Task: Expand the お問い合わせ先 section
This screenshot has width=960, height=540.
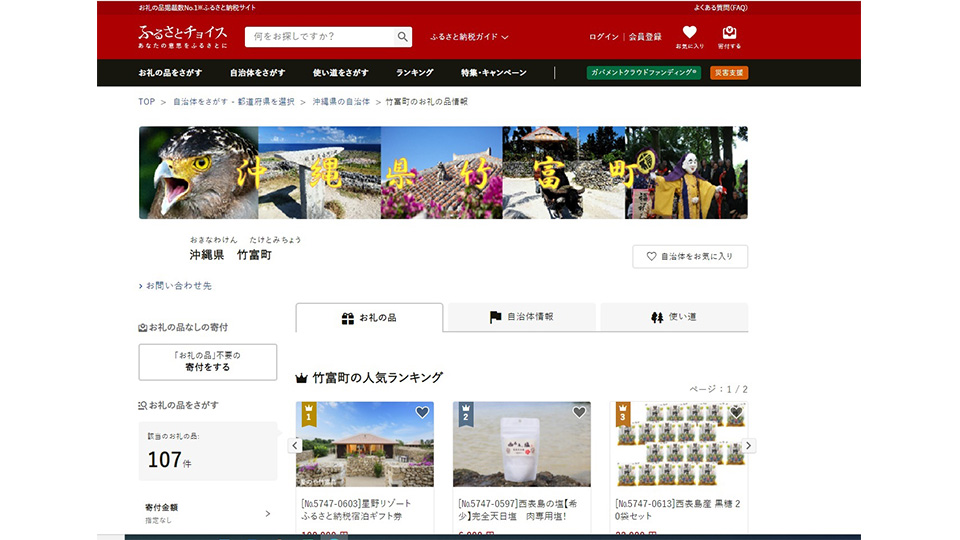Action: pyautogui.click(x=176, y=286)
